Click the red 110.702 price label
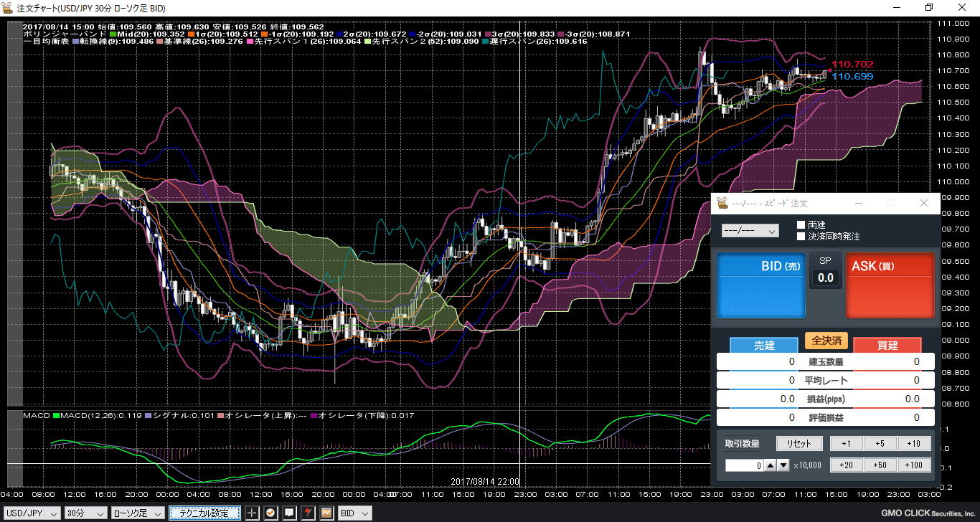The height and width of the screenshot is (522, 980). (x=852, y=65)
